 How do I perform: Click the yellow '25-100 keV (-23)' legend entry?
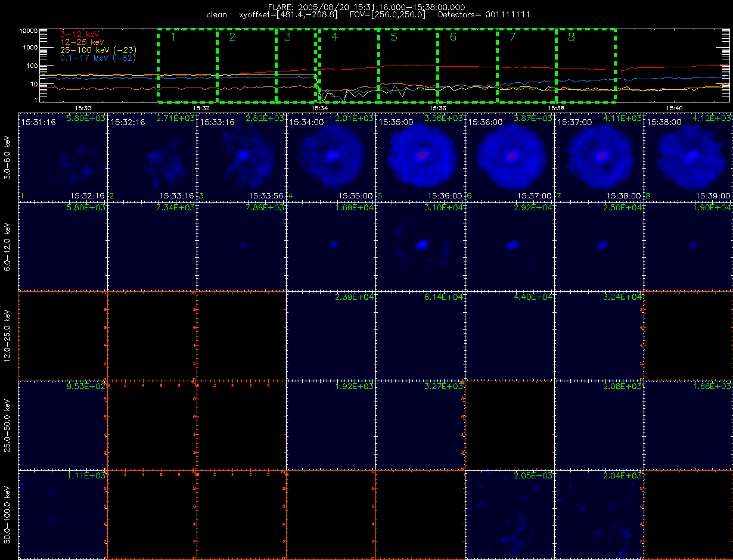pyautogui.click(x=98, y=51)
